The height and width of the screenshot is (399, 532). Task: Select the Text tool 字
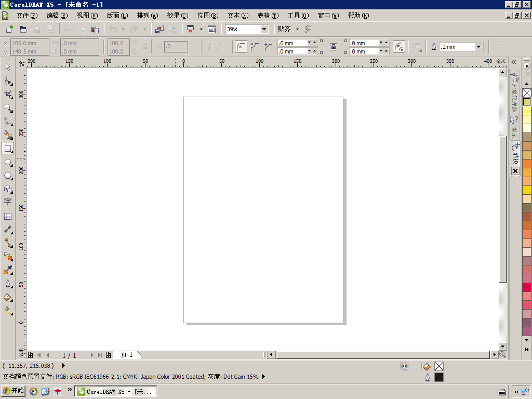click(8, 202)
